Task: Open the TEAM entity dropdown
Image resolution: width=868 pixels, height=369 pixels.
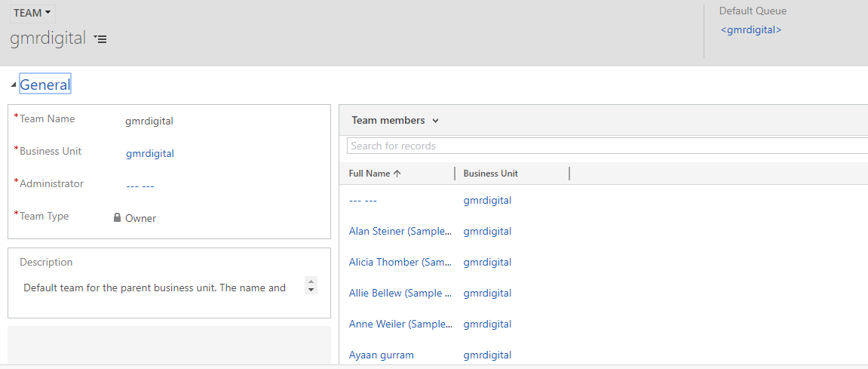Action: (x=33, y=13)
